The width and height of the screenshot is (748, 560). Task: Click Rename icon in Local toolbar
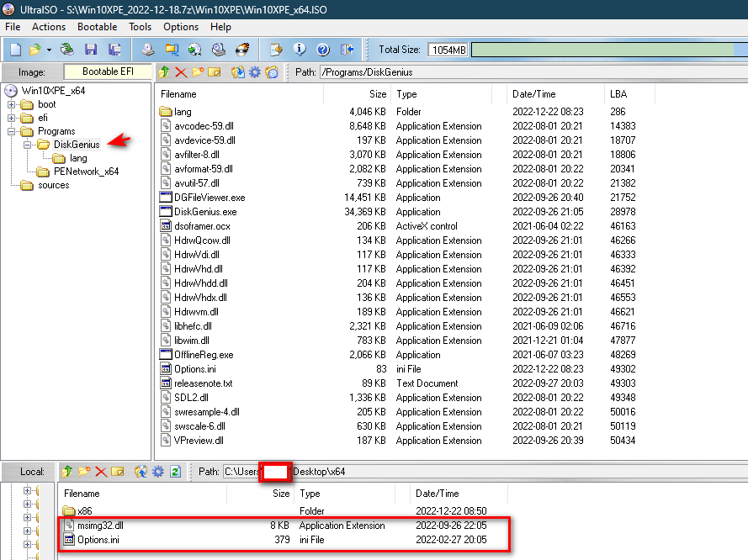(117, 472)
